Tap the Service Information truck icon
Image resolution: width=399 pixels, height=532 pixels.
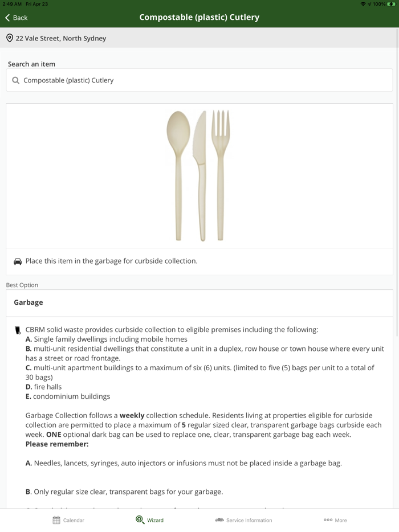[x=219, y=520]
